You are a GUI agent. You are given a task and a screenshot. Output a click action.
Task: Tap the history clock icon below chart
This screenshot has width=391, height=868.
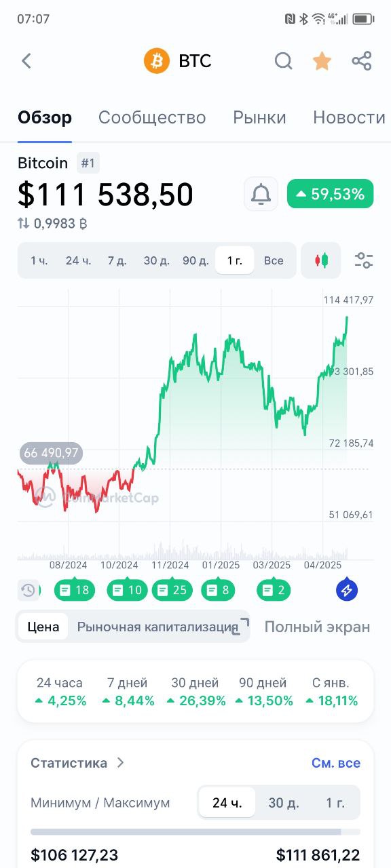(x=29, y=590)
